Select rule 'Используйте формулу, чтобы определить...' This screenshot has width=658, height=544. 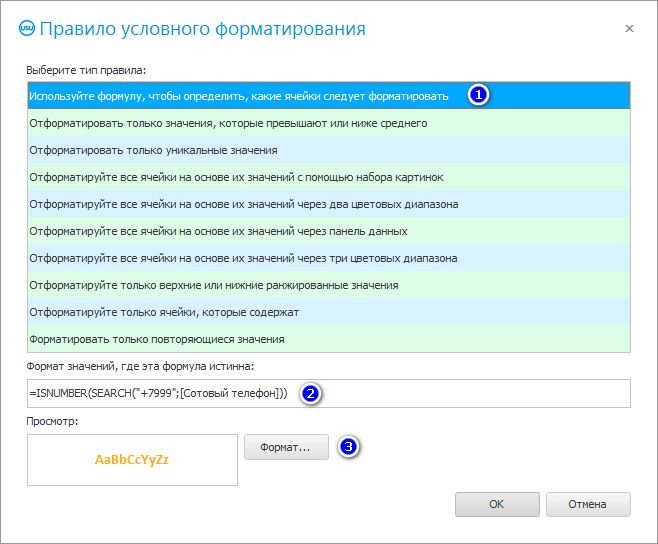(329, 96)
